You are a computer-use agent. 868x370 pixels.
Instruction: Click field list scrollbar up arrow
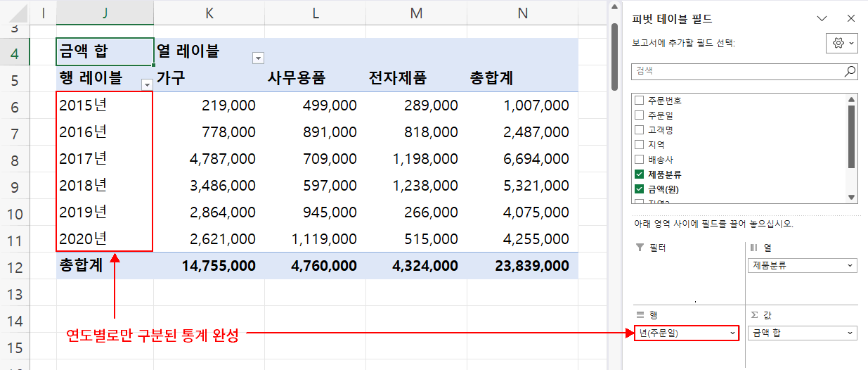[x=852, y=99]
